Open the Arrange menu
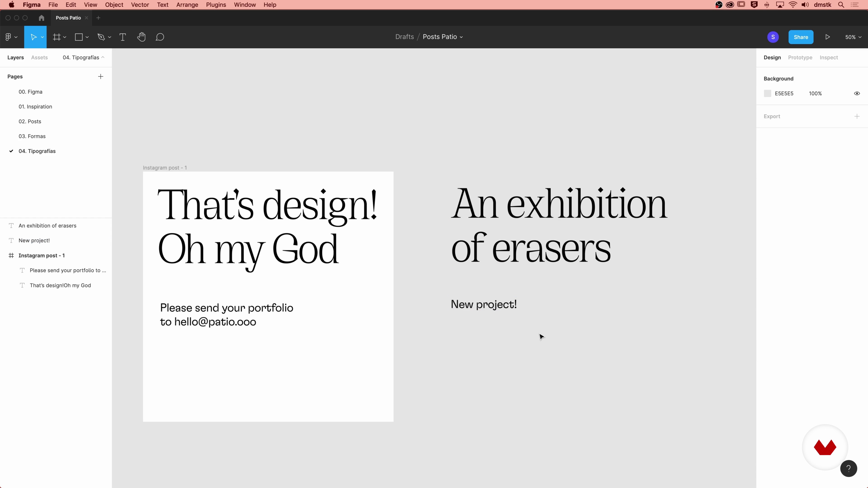This screenshot has height=488, width=868. point(187,5)
